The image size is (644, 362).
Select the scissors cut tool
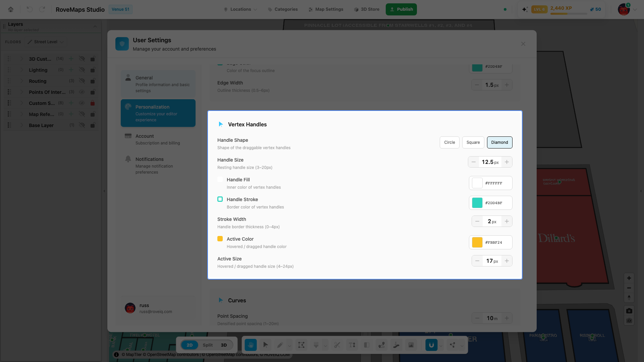point(337,345)
